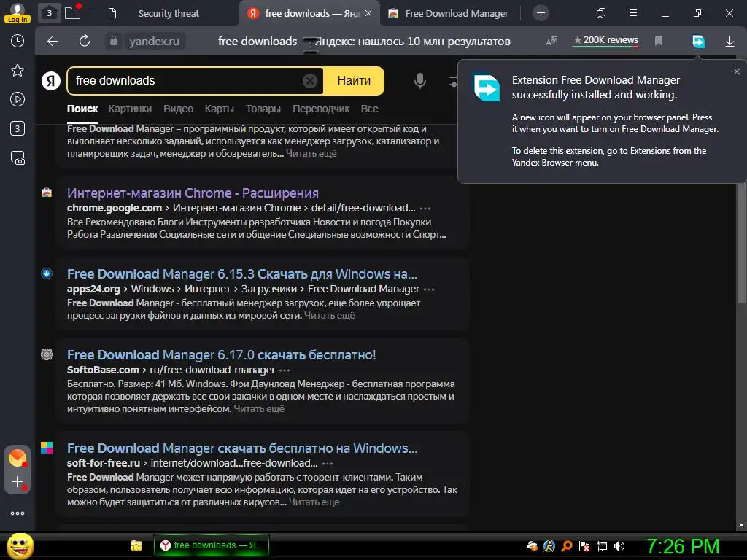Click the Yandex logo beside search box
The image size is (747, 560).
(x=51, y=80)
